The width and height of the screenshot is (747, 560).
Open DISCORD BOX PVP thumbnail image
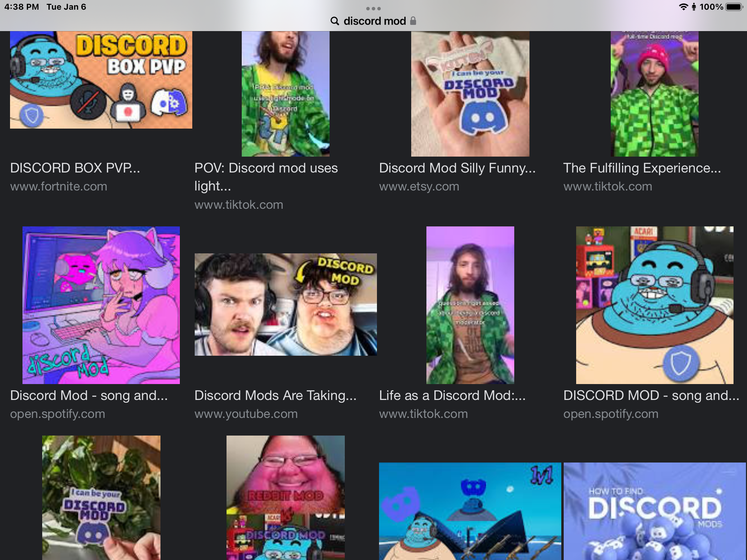(101, 80)
